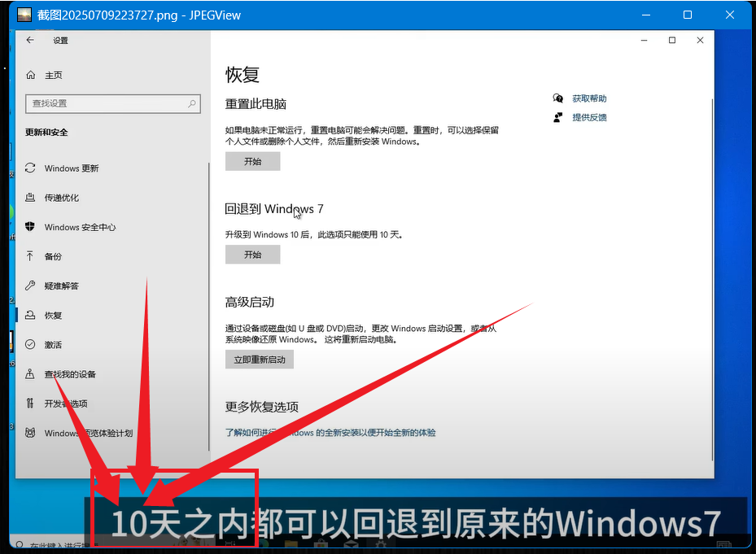Open the 主页 home icon
The image size is (756, 554).
pyautogui.click(x=30, y=75)
